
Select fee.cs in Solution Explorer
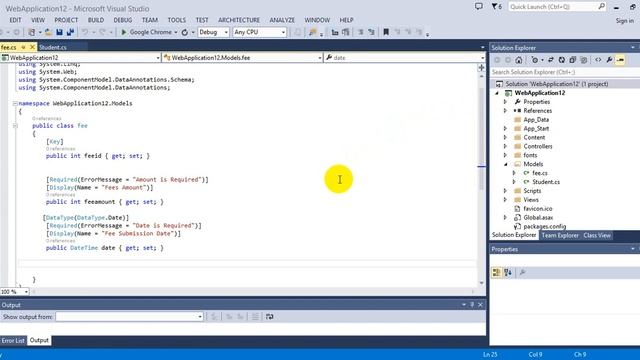[x=540, y=173]
